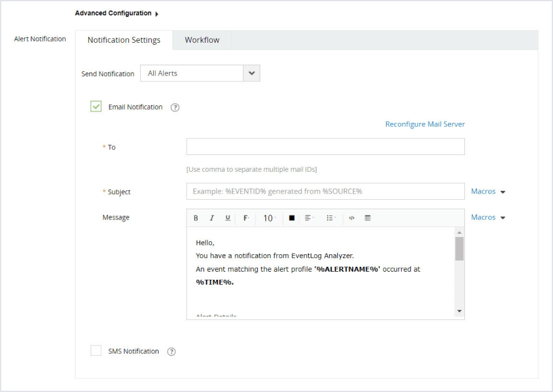Image resolution: width=553 pixels, height=392 pixels.
Task: Select the Notification Settings tab
Action: coord(124,40)
